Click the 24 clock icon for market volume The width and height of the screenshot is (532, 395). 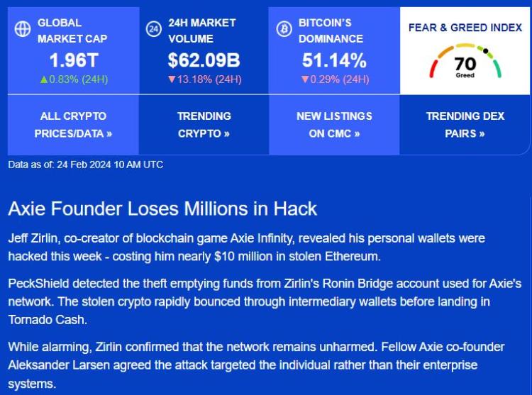click(x=154, y=29)
